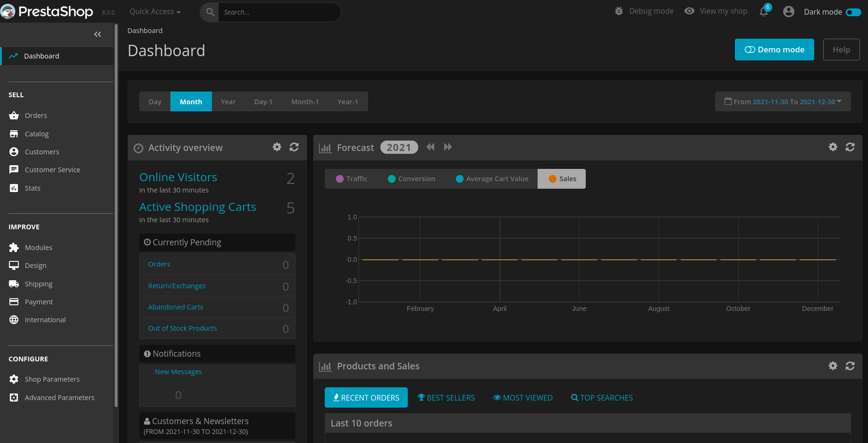
Task: Toggle the Dark mode switch
Action: (853, 12)
